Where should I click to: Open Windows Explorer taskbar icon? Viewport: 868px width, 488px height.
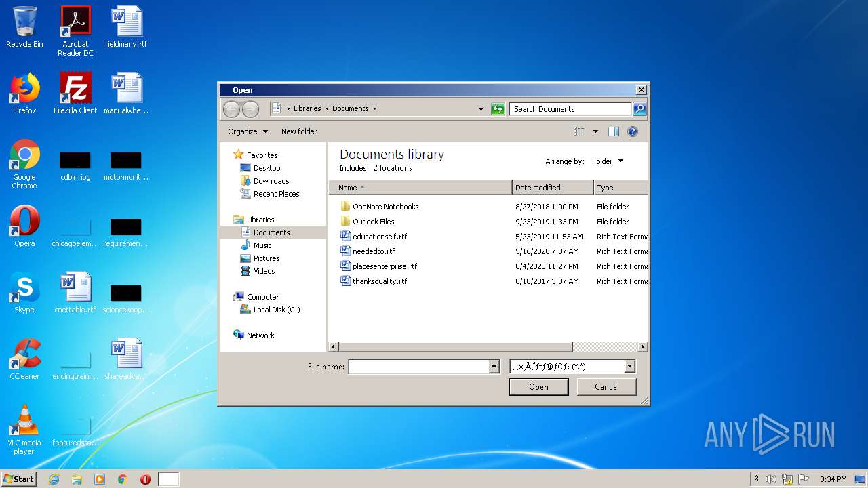coord(77,479)
